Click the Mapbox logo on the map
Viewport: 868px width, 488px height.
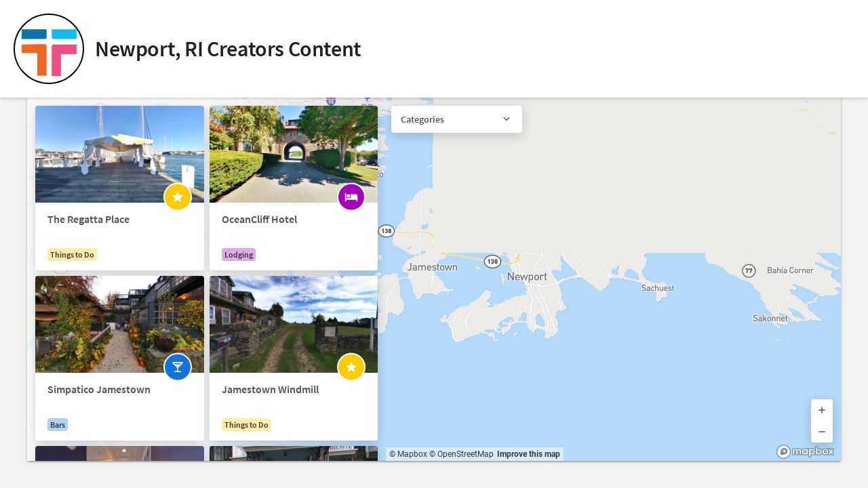click(806, 451)
